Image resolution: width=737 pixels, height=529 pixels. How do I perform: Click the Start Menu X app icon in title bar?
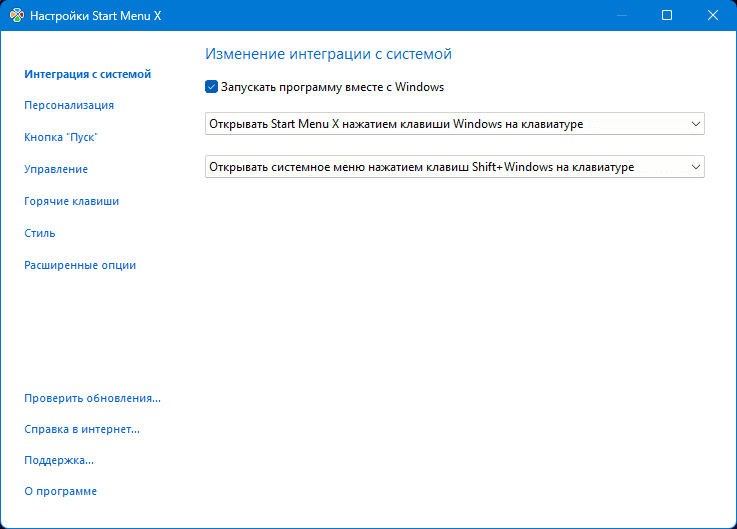[17, 16]
